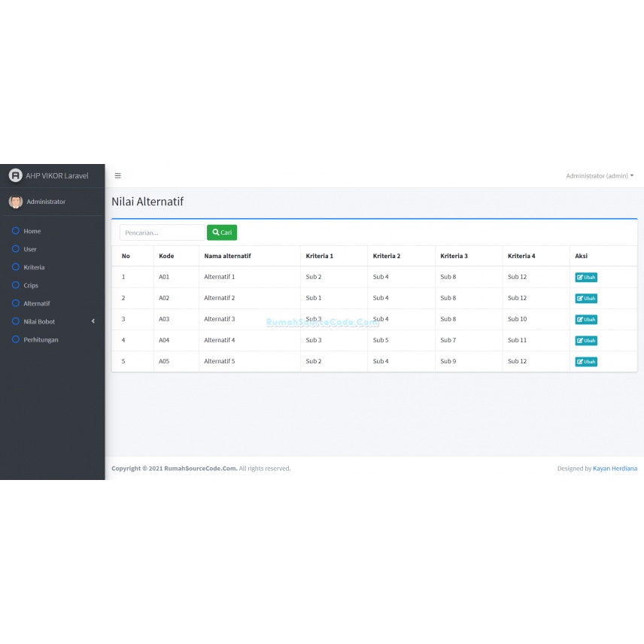
Task: Open the Kayan Herdiana footer link
Action: click(x=615, y=468)
